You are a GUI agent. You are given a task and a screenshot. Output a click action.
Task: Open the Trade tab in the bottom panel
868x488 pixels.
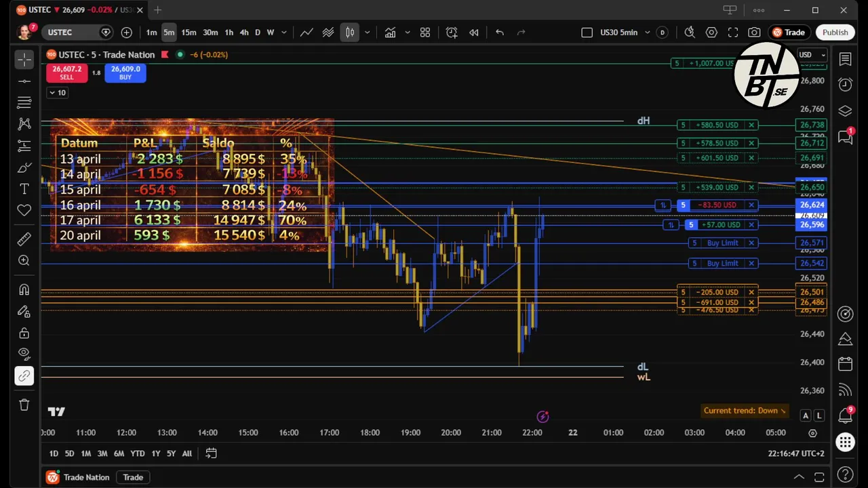point(133,477)
